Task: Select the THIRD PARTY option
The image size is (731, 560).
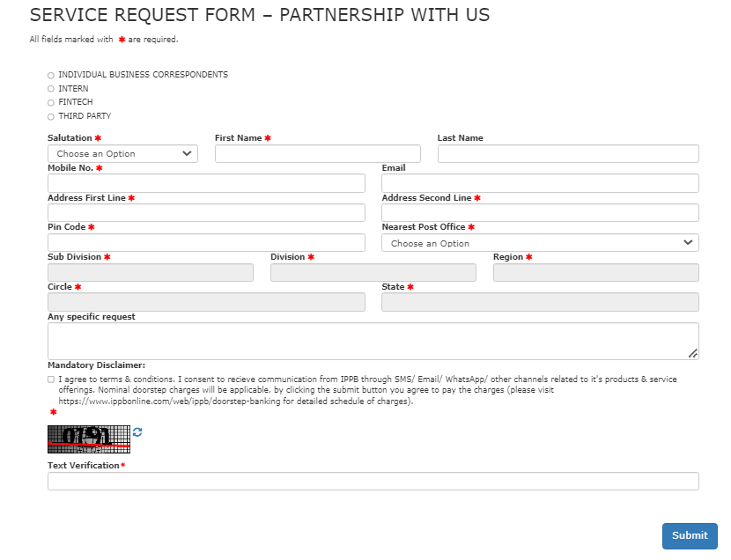Action: tap(50, 115)
